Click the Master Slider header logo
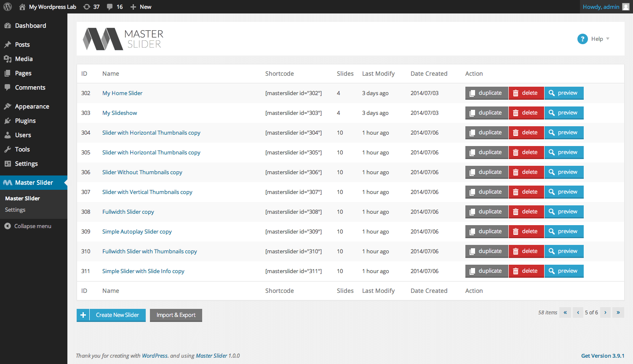Image resolution: width=633 pixels, height=364 pixels. 123,39
